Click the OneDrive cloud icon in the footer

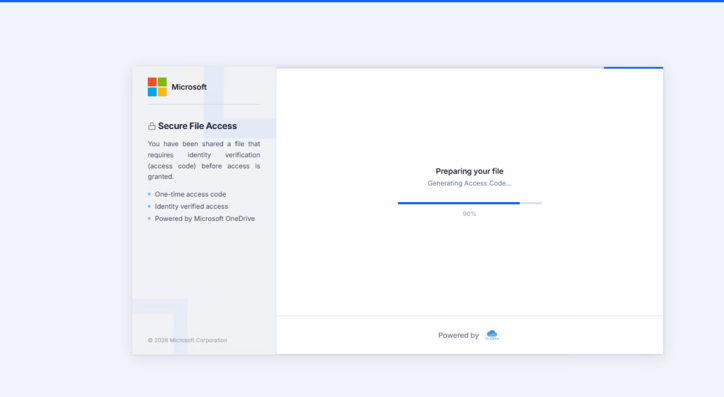[x=492, y=335]
